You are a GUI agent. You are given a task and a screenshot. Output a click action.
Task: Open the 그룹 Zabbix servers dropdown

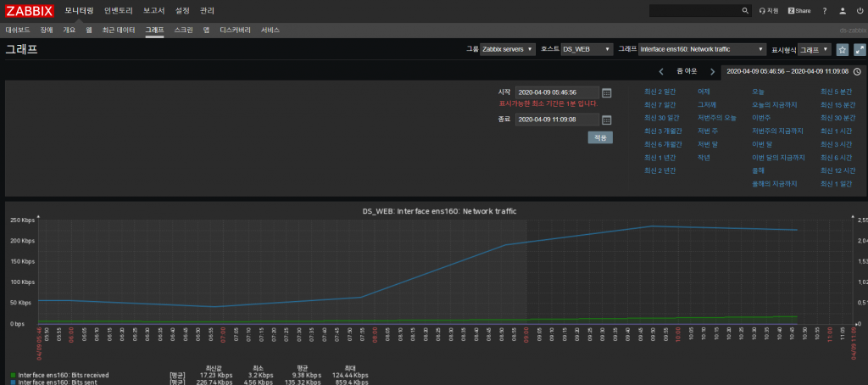point(508,49)
